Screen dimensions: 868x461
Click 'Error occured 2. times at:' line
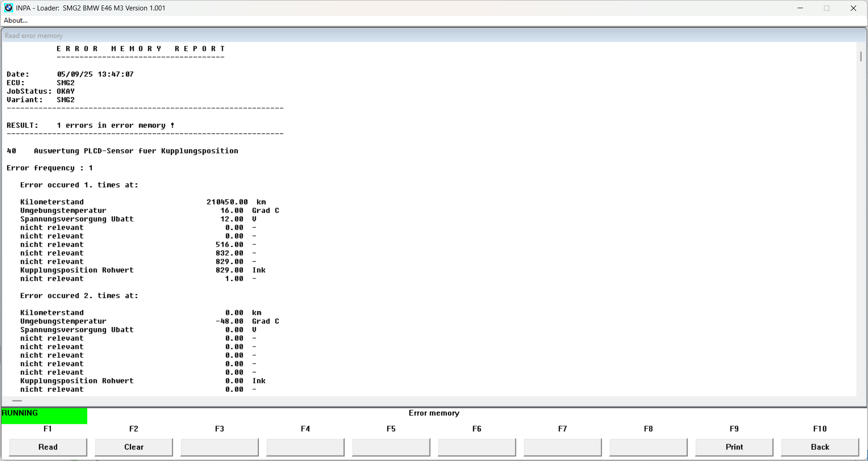pyautogui.click(x=80, y=296)
